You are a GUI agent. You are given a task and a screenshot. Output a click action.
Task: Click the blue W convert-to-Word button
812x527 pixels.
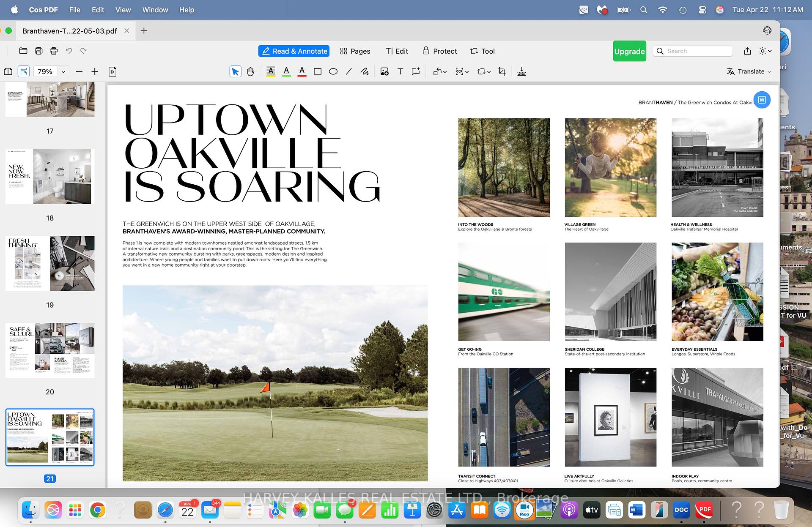762,100
